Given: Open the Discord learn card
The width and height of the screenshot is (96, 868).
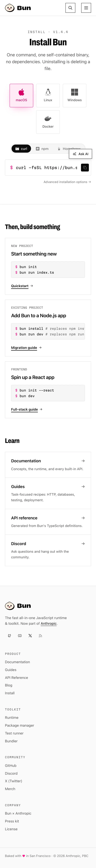Looking at the screenshot, I should 48,550.
